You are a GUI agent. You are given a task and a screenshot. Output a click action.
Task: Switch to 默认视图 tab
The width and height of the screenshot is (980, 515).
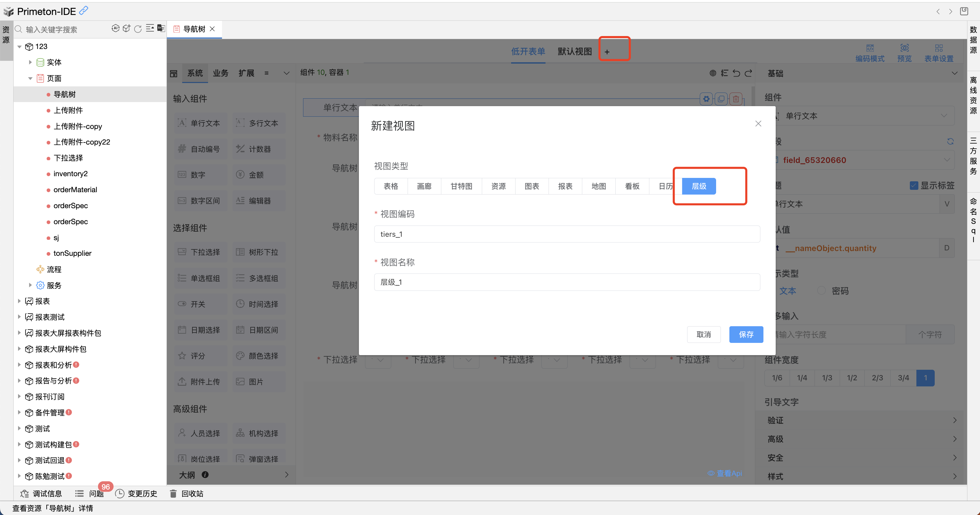[574, 51]
